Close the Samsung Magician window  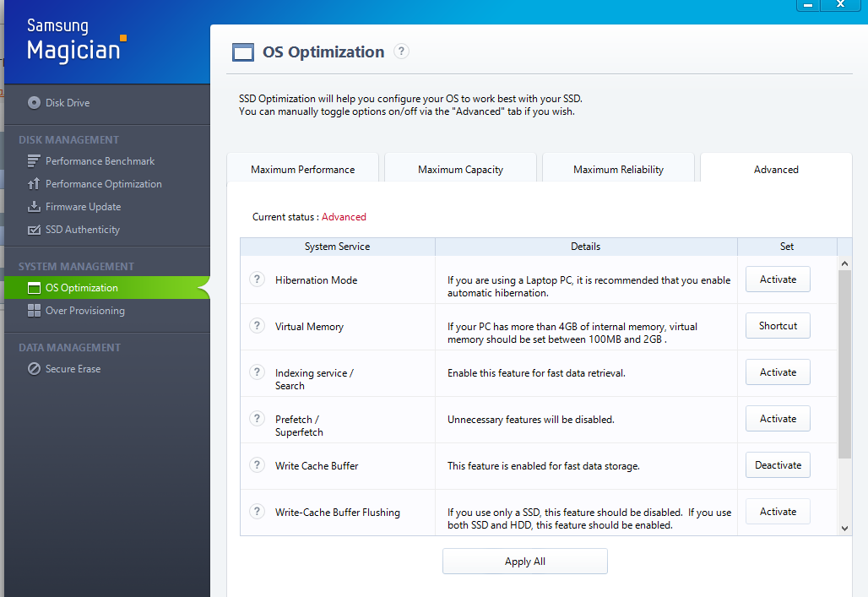click(x=840, y=4)
